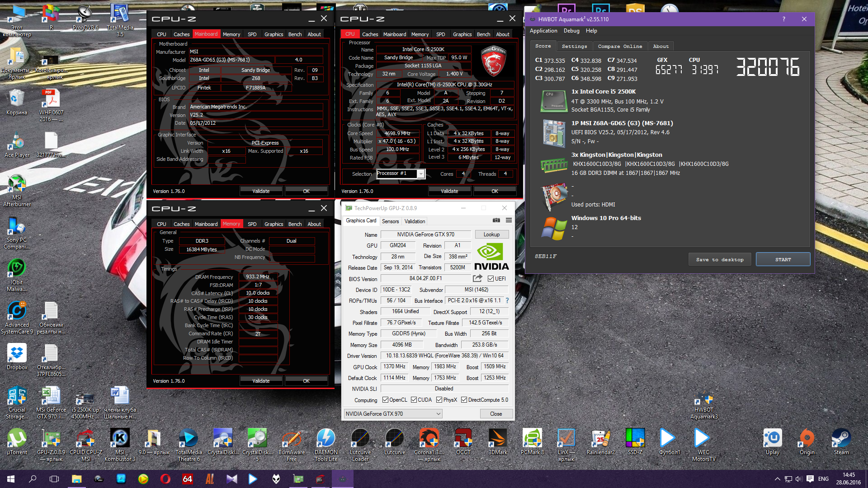Open the Application menu in HWBOT Aquamark
This screenshot has width=868, height=488.
[543, 31]
